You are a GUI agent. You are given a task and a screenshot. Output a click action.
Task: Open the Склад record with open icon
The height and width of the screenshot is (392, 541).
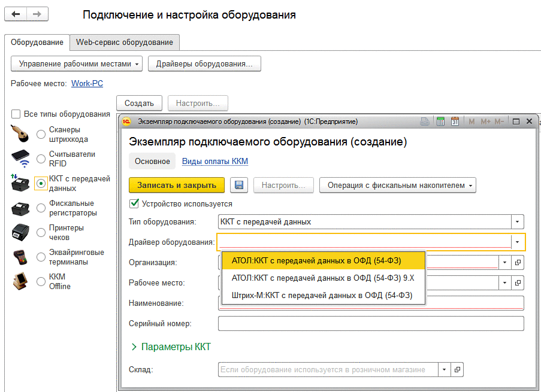tap(457, 370)
